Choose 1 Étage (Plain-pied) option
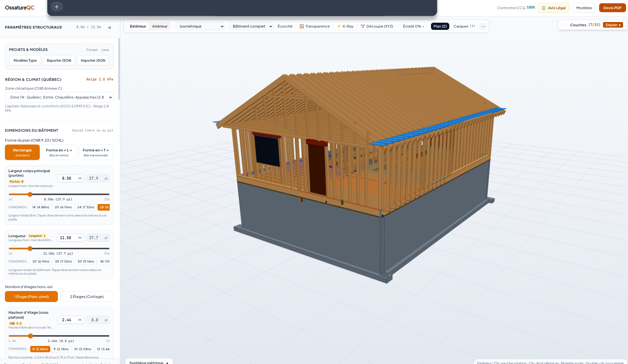Screen dimensions: 628x364 point(31,297)
